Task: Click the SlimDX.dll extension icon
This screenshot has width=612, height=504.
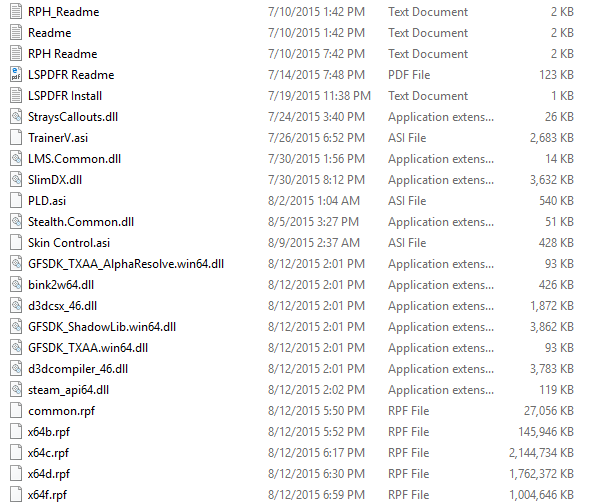Action: coord(16,180)
